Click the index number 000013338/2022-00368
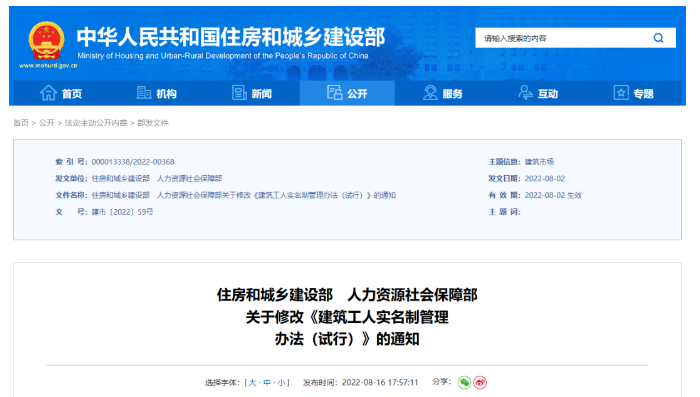Viewport: 700px width, 397px height. pyautogui.click(x=133, y=162)
